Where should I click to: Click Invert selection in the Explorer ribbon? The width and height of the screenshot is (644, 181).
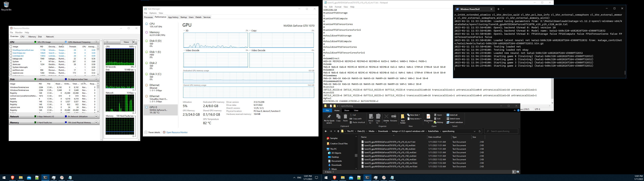click(x=455, y=122)
